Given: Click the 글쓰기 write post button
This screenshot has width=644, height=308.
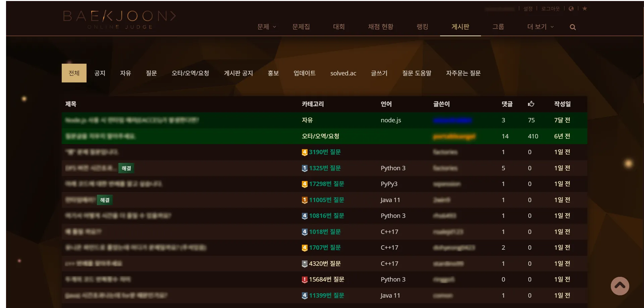Looking at the screenshot, I should pos(379,73).
